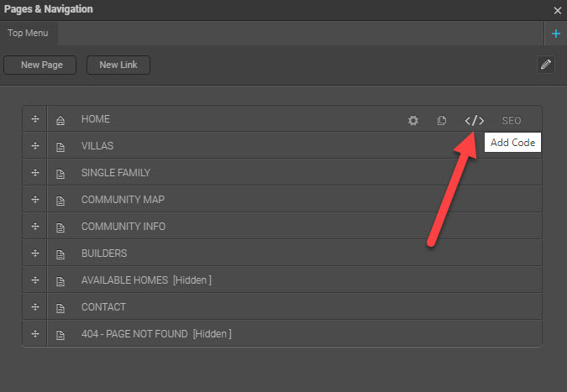Image resolution: width=567 pixels, height=392 pixels.
Task: Click the home icon beside HOME page
Action: coord(60,120)
